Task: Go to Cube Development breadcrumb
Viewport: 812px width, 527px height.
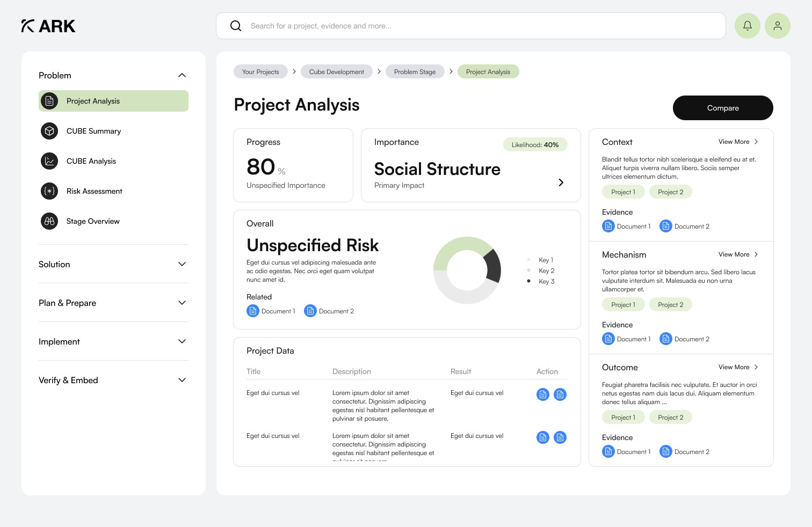Action: click(x=337, y=71)
